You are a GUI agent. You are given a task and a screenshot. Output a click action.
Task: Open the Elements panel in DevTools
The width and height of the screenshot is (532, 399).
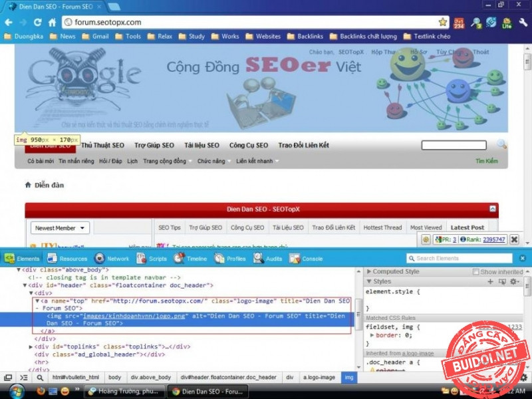(x=22, y=259)
